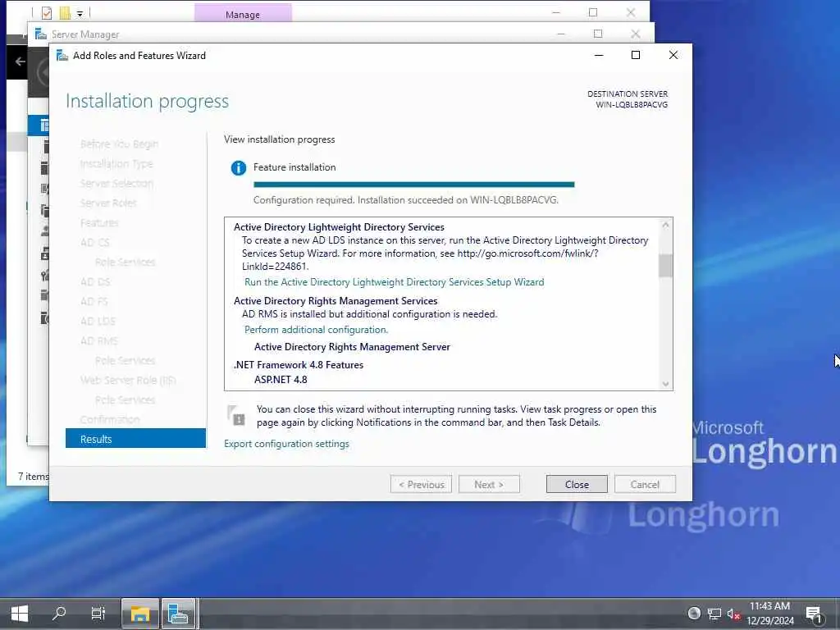Open taskbar Search magnifier
Viewport: 840px width, 630px height.
(59, 614)
